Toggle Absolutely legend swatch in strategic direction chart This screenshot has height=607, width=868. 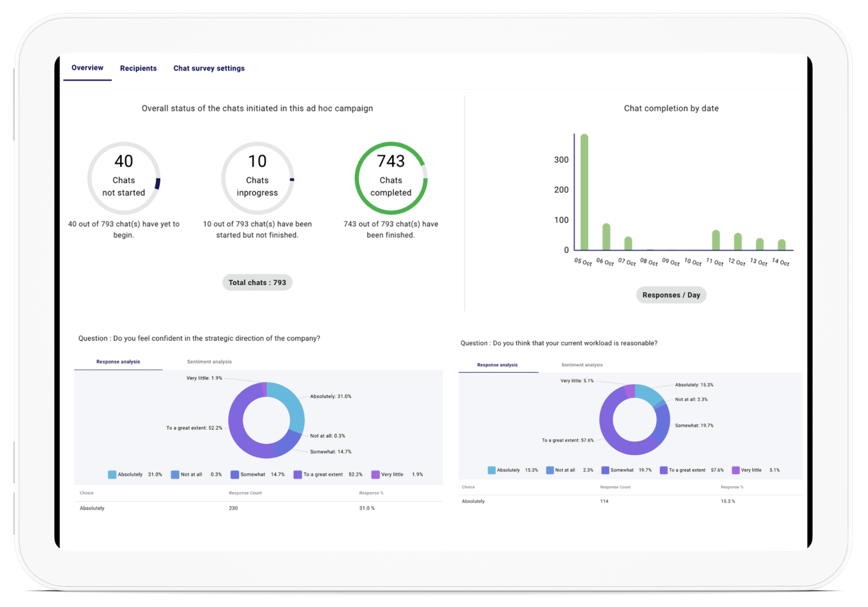click(112, 475)
